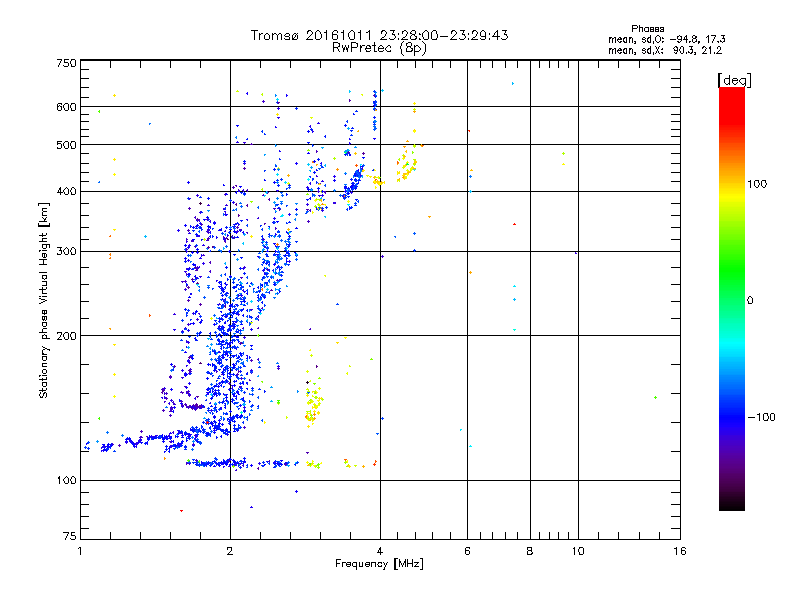Viewport: 800px width, 600px height.
Task: Click the red point below 100 km near 1.6 MHz
Action: (x=181, y=511)
